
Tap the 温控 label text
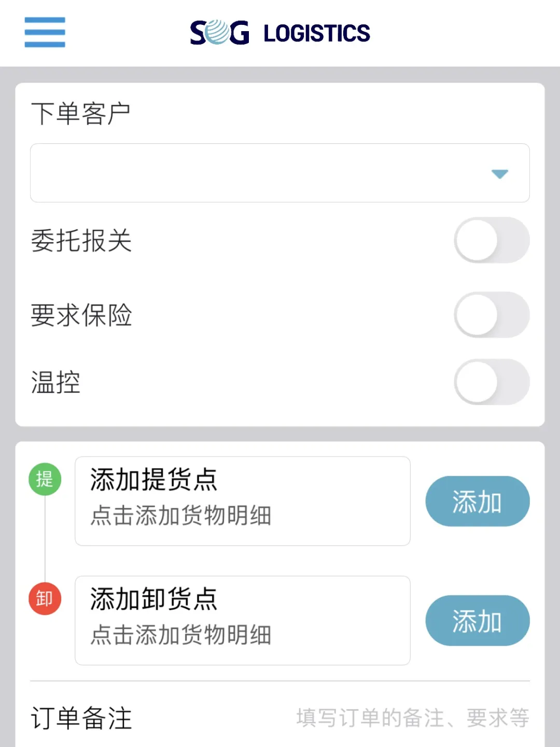56,382
